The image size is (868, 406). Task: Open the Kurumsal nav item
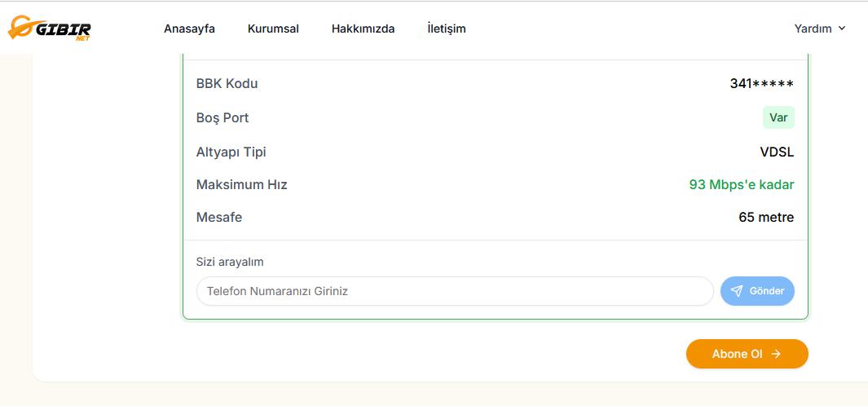point(273,29)
